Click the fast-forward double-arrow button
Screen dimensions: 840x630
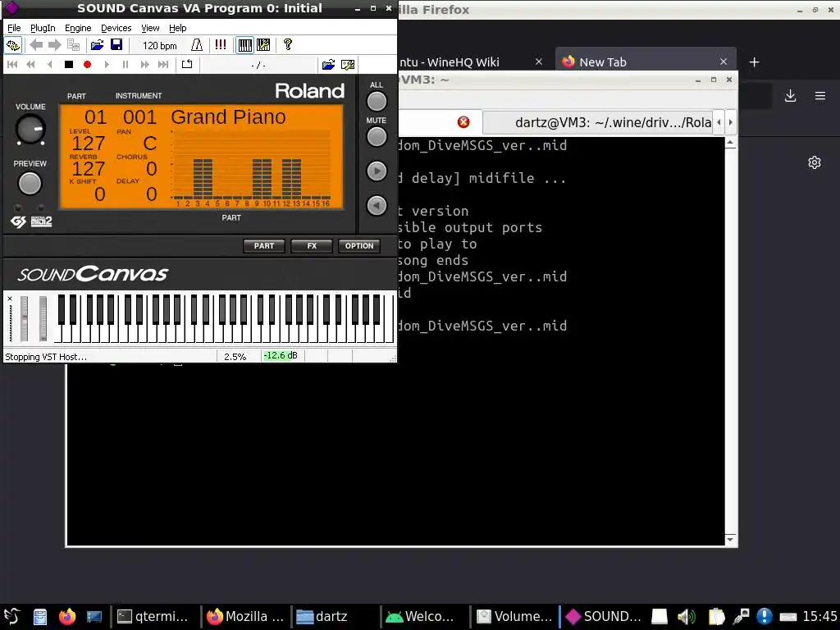144,65
